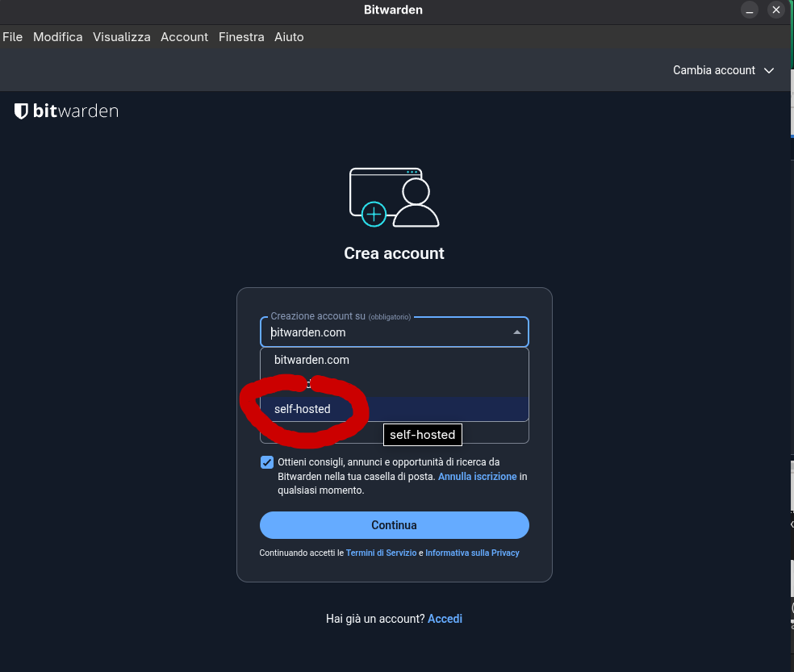This screenshot has width=794, height=672.
Task: Minimize the Bitwarden window
Action: pos(750,10)
